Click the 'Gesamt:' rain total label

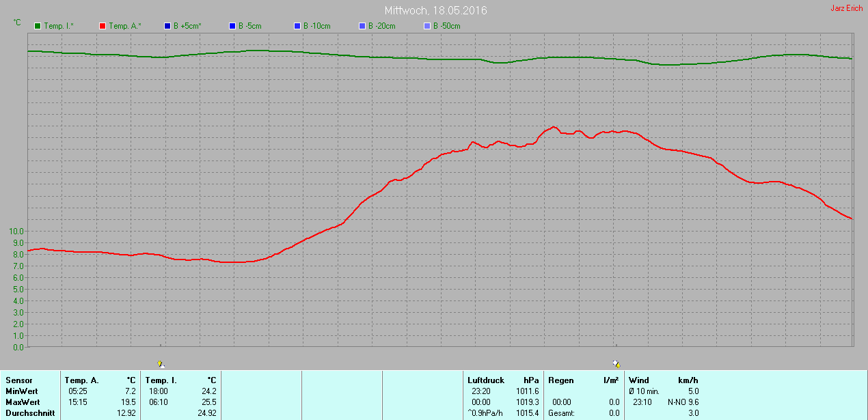click(x=561, y=413)
